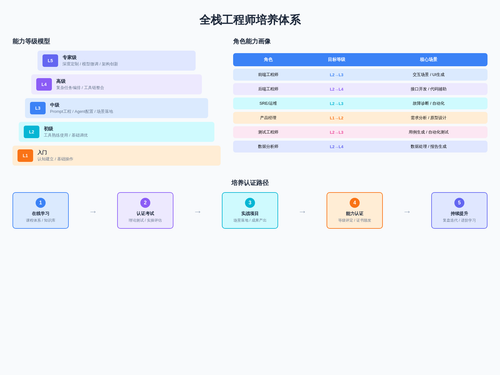The image size is (500, 375).
Task: Select the 前端工程师 role cell
Action: click(268, 75)
